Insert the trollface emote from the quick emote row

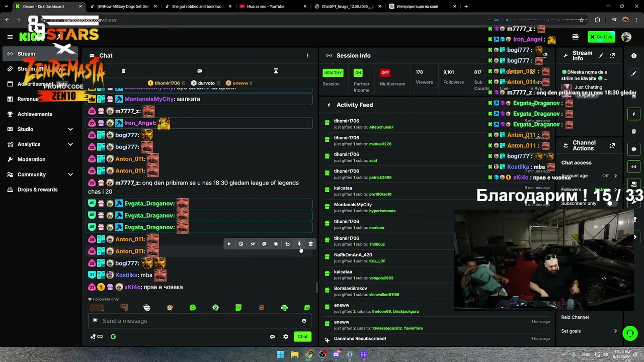click(x=147, y=307)
